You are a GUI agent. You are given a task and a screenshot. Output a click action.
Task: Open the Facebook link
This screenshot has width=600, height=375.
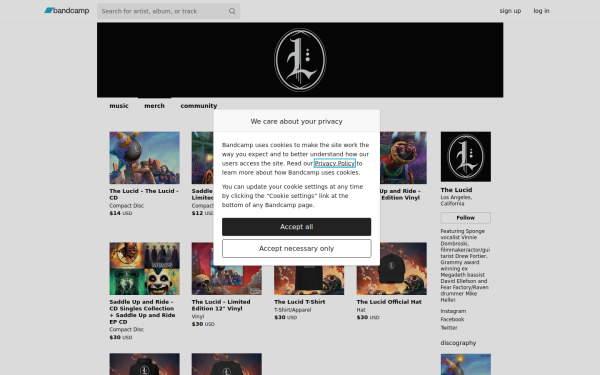click(x=452, y=320)
